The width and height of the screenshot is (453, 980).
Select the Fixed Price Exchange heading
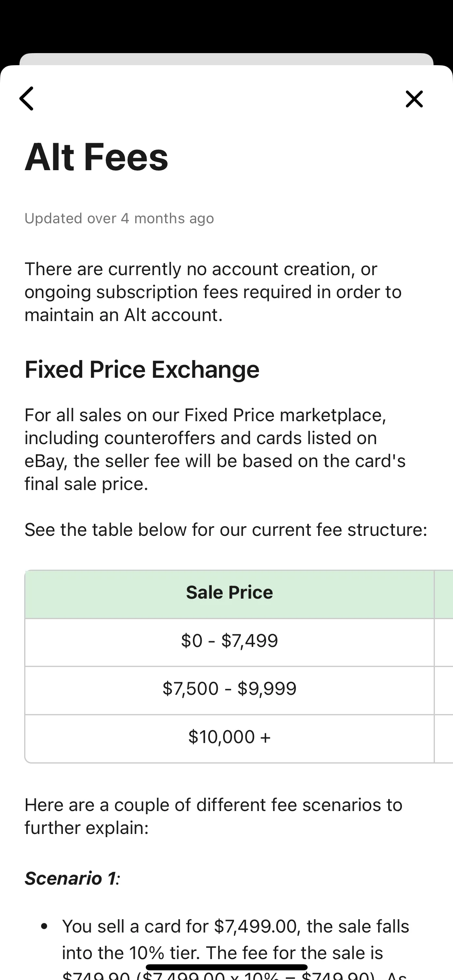pyautogui.click(x=142, y=369)
